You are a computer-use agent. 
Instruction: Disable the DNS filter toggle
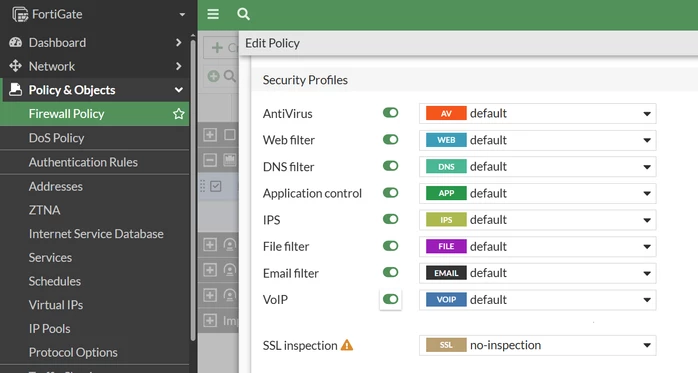pos(390,166)
